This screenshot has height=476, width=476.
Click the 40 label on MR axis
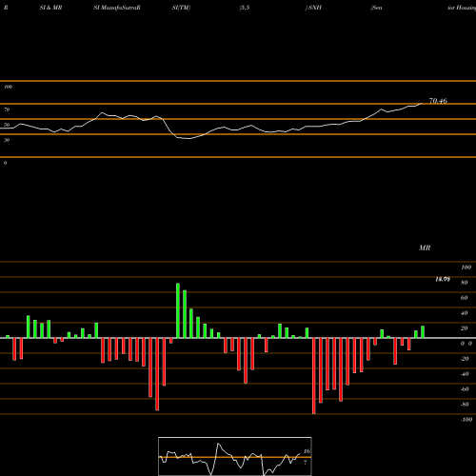(x=465, y=313)
